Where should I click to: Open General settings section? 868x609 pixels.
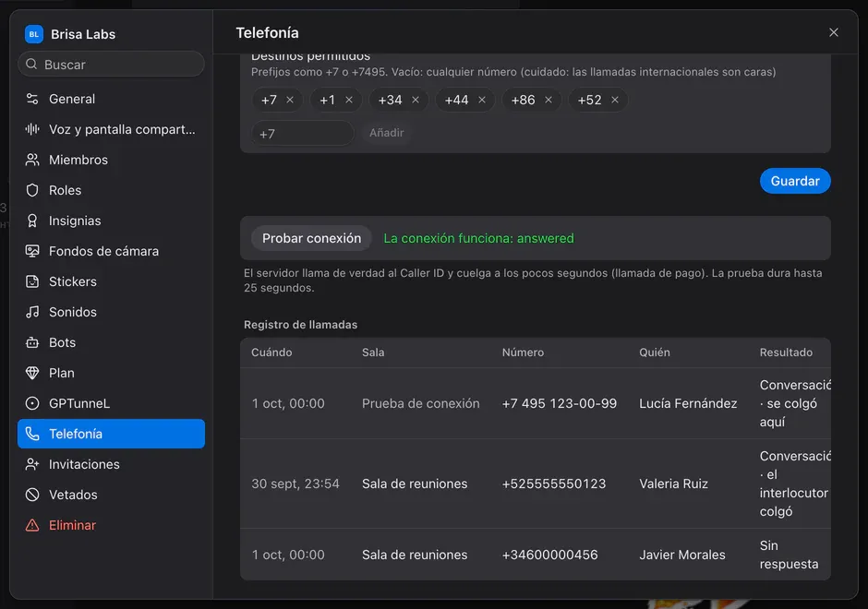[111, 99]
